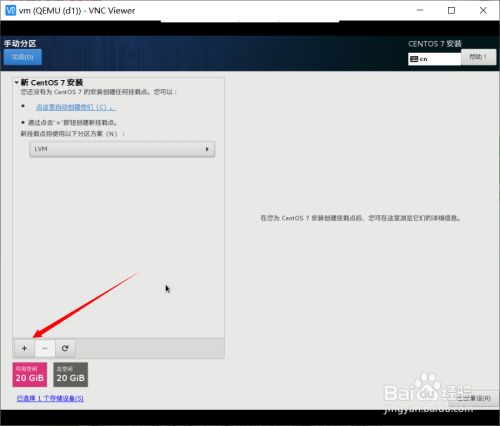Collapse the 新 CentOS 7 安装 section
Image resolution: width=500 pixels, height=426 pixels.
[17, 82]
